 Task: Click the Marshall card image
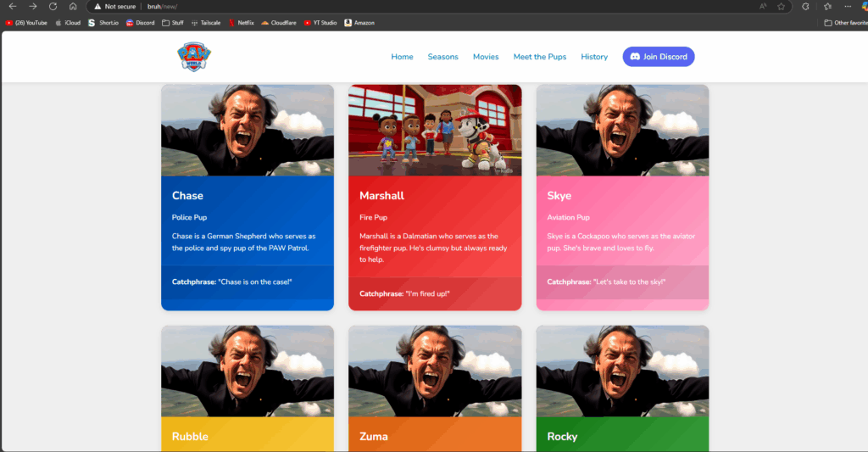(x=435, y=130)
